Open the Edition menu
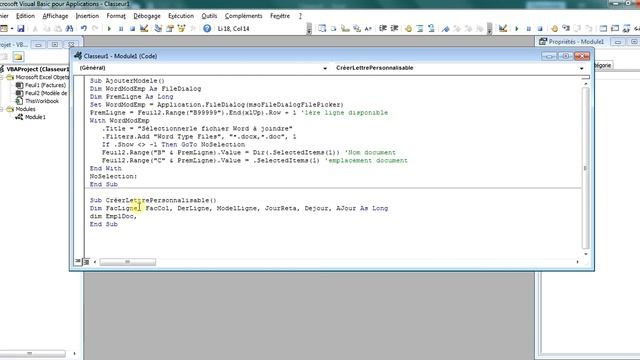 (x=25, y=16)
